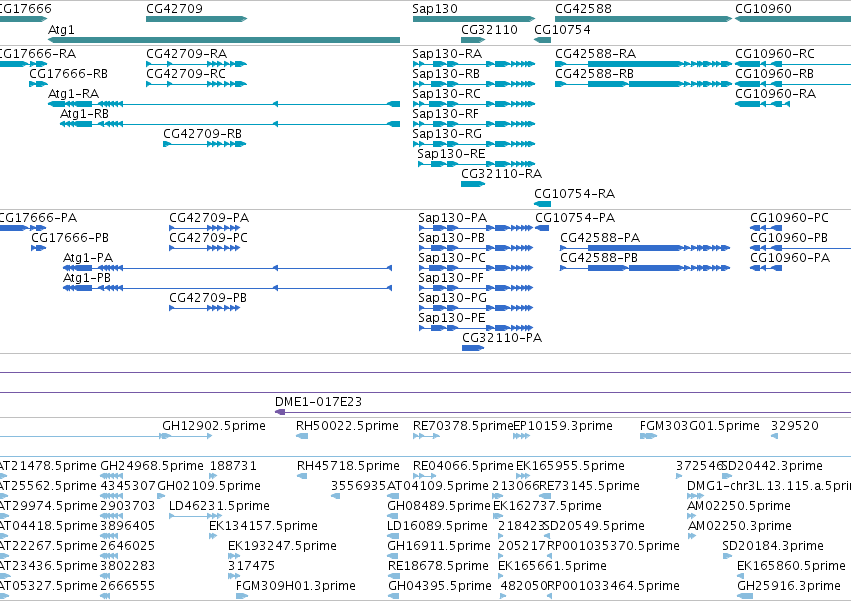Screen dimensions: 851x601
Task: Select transcript CG10960-RA
Action: click(x=762, y=104)
